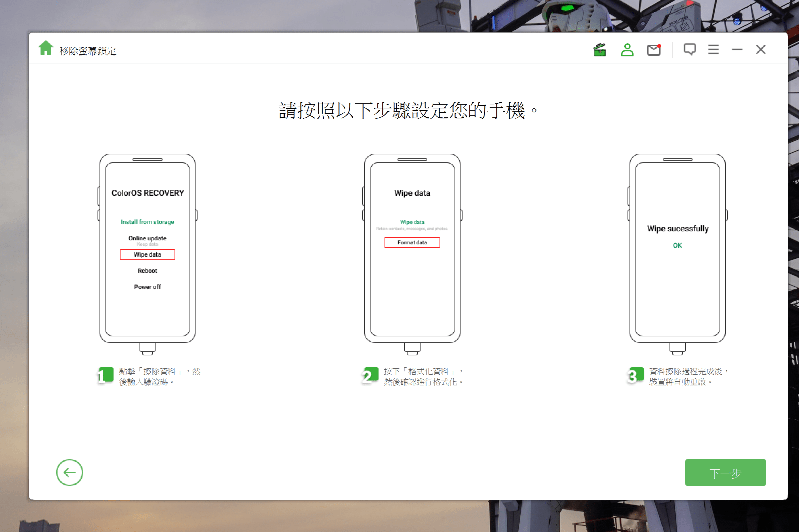799x532 pixels.
Task: Click the 下一步 next button
Action: 725,472
